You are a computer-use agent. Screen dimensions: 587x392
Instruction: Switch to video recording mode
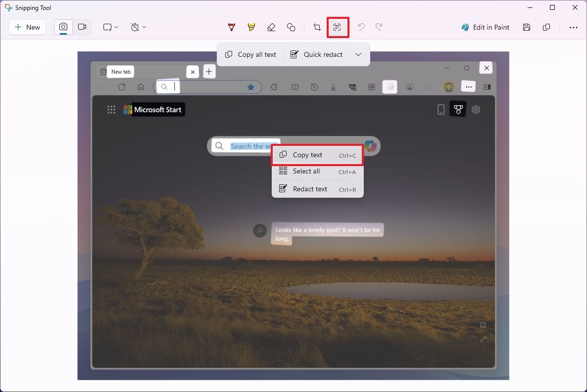[82, 27]
